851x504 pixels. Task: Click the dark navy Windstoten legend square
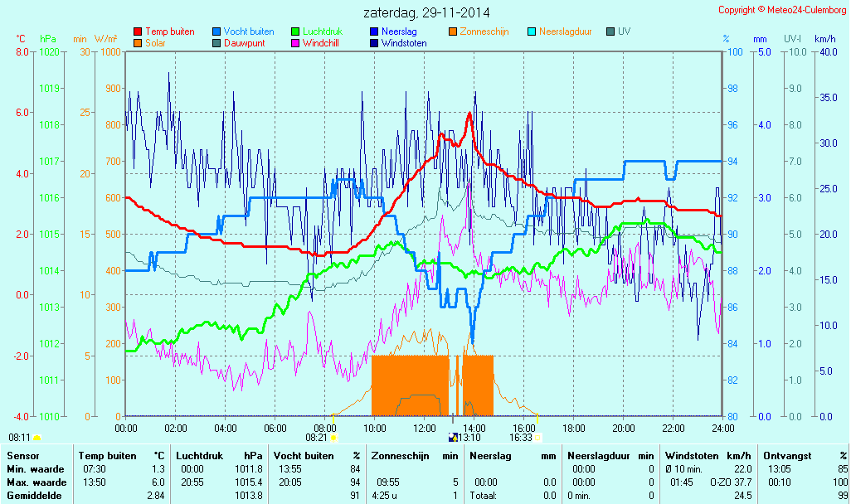[374, 43]
